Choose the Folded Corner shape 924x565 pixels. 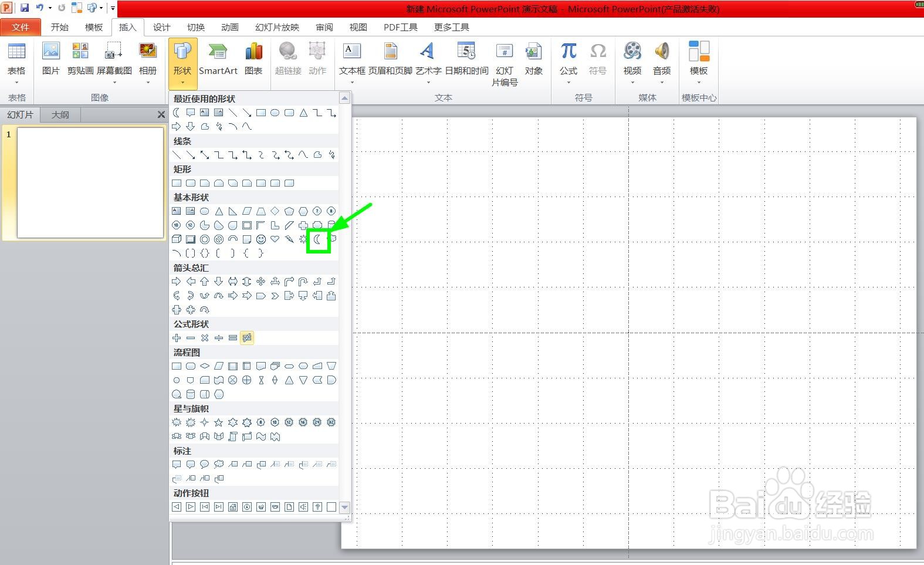pos(247,239)
